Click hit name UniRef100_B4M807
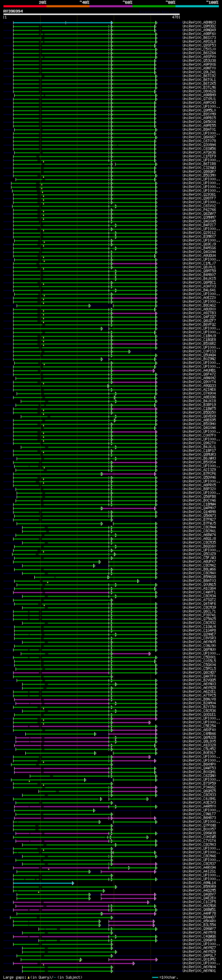Screen dimensions: 222x980 [199, 275]
